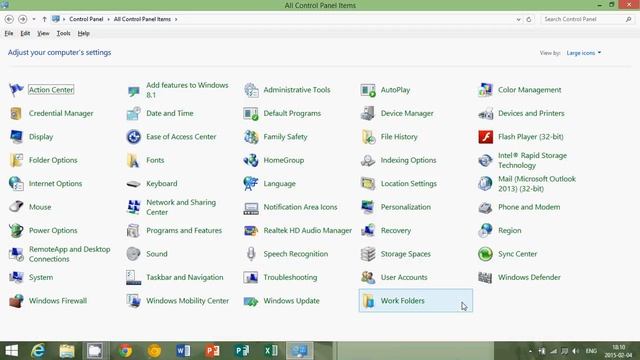Expand the chevron after All Control Panel Items

[176, 19]
